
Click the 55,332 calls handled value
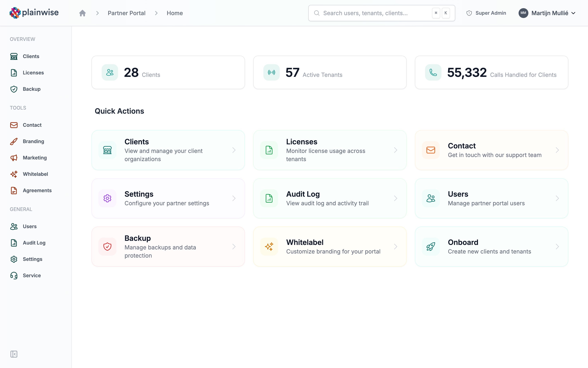[x=467, y=73]
